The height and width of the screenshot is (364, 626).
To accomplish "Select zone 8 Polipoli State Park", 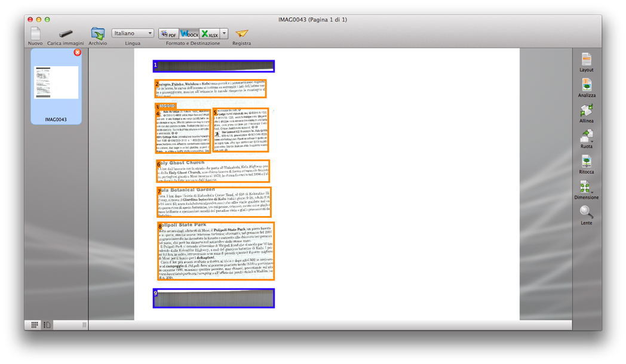I will 216,251.
